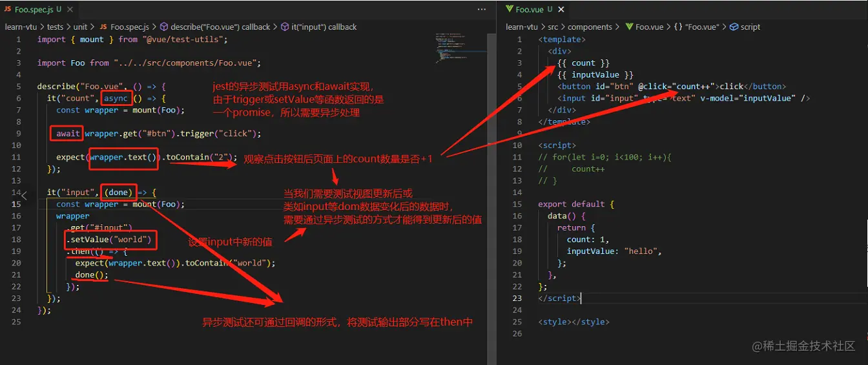Click the <script> opening tag

(x=557, y=145)
